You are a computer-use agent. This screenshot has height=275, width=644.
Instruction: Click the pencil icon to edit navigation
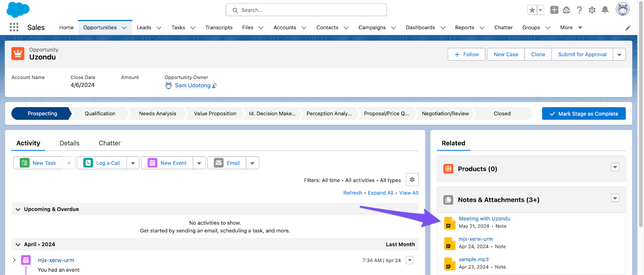pyautogui.click(x=627, y=28)
